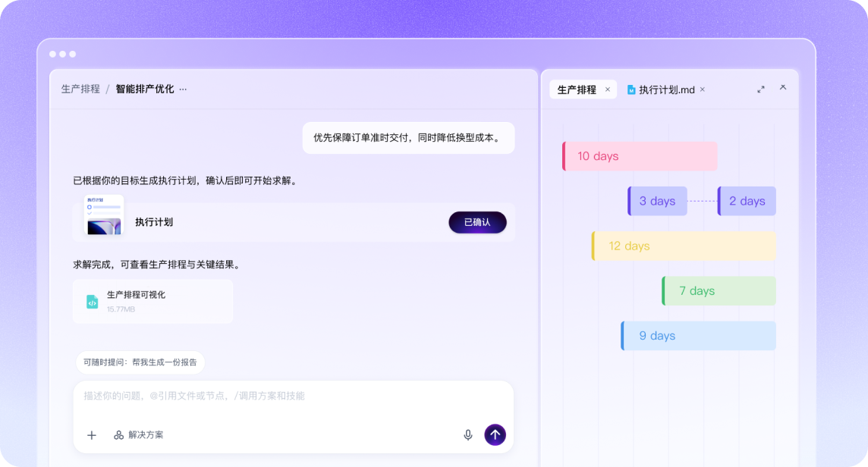Close the 执行计划.md tab
This screenshot has height=467, width=868.
(703, 89)
